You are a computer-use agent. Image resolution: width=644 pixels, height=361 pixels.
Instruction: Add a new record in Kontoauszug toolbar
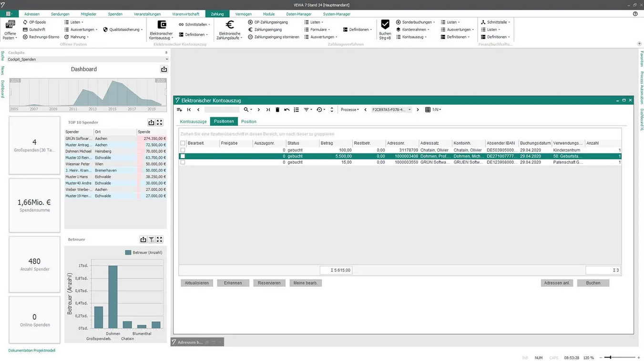coord(180,110)
